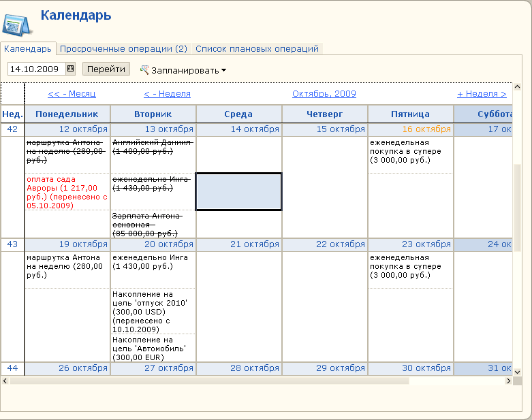Select the 30 октября date cell
Viewport: 532px width, 420px height.
(x=410, y=368)
